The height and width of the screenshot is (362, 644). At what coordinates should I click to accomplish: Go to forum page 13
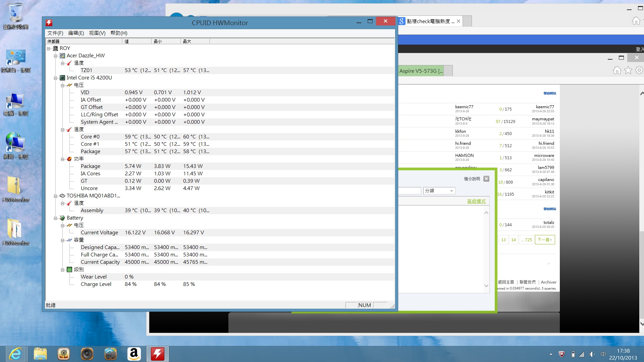point(503,240)
